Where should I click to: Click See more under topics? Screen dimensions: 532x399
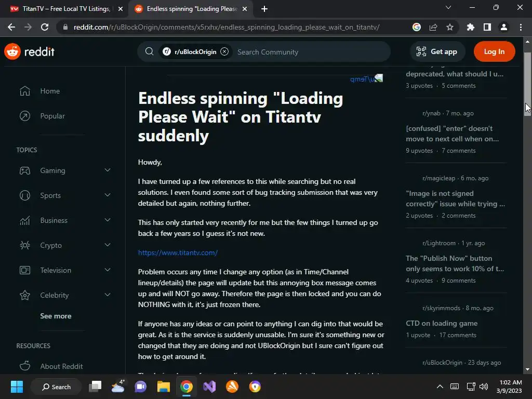56,316
